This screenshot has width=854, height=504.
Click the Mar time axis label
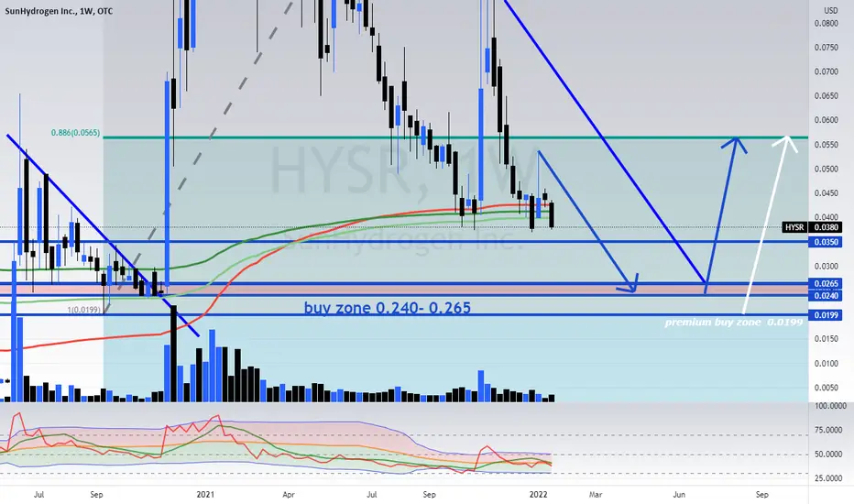(596, 495)
